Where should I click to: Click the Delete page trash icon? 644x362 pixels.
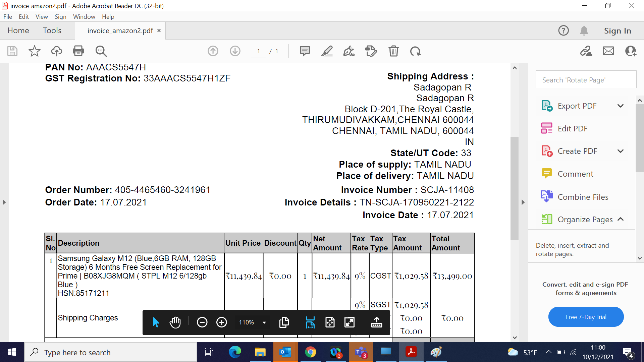[393, 51]
